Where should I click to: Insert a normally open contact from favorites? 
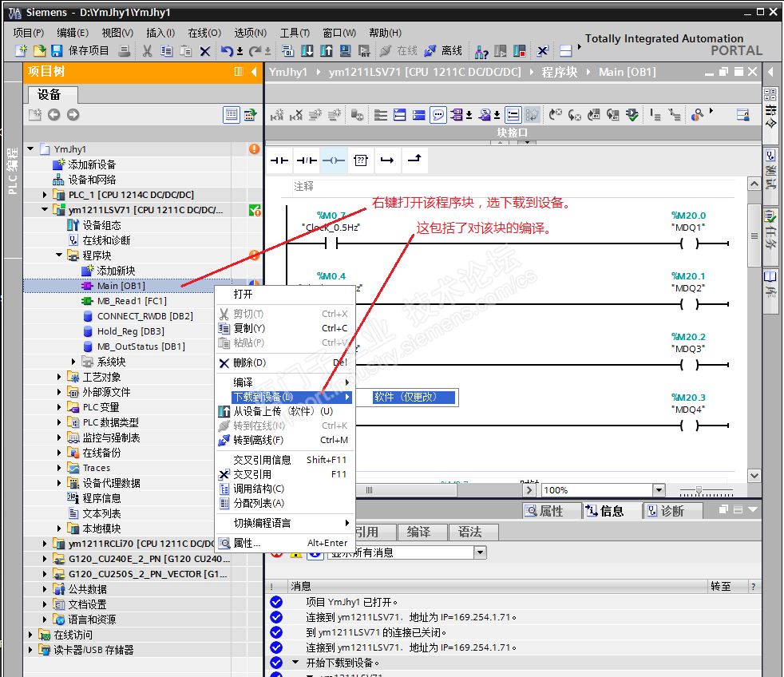[279, 160]
